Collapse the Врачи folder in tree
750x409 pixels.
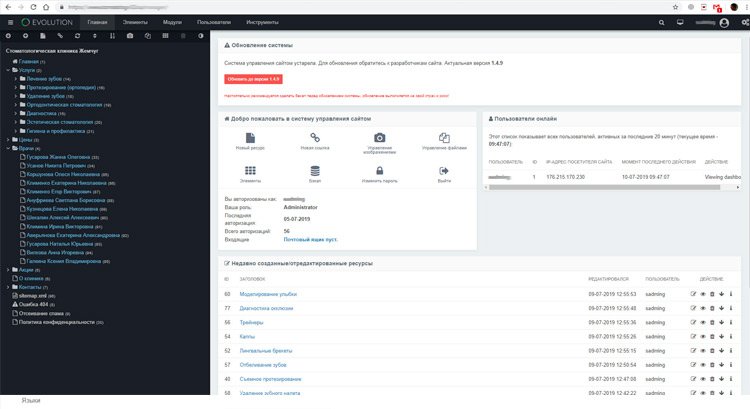[x=8, y=148]
